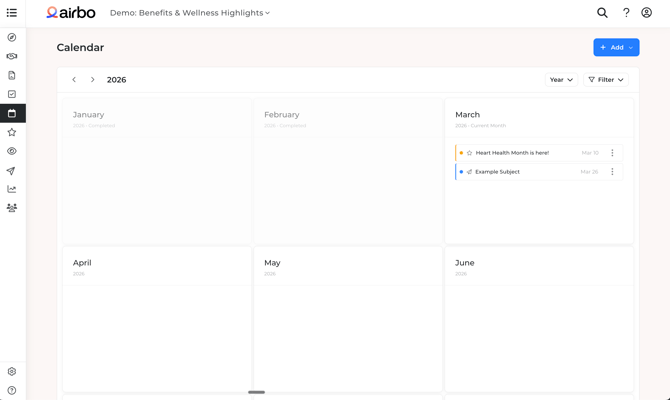Open the paper plane send icon in sidebar
The width and height of the screenshot is (670, 400).
coord(12,171)
